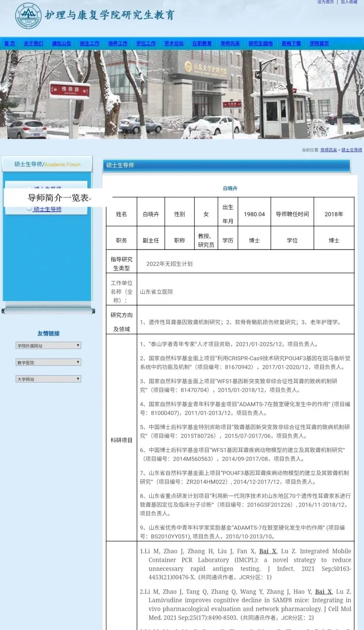Click 导师风采 in the breadcrumb

(329, 150)
